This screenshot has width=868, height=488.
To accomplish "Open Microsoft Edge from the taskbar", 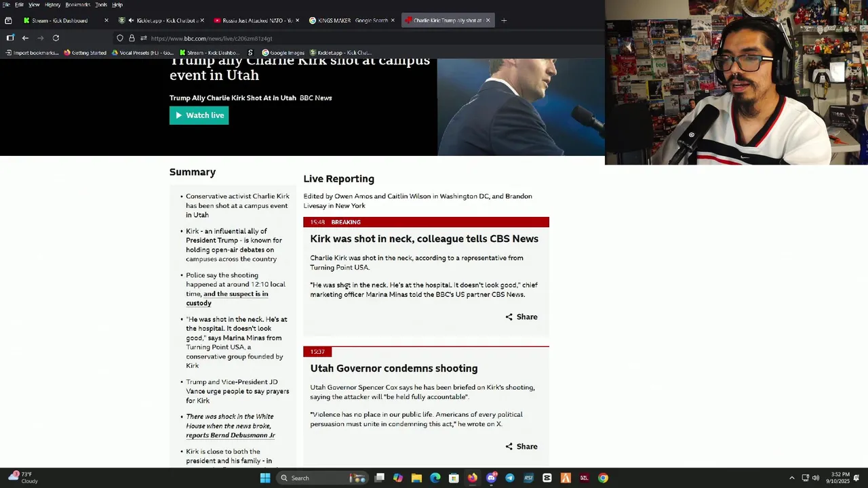I will [435, 478].
